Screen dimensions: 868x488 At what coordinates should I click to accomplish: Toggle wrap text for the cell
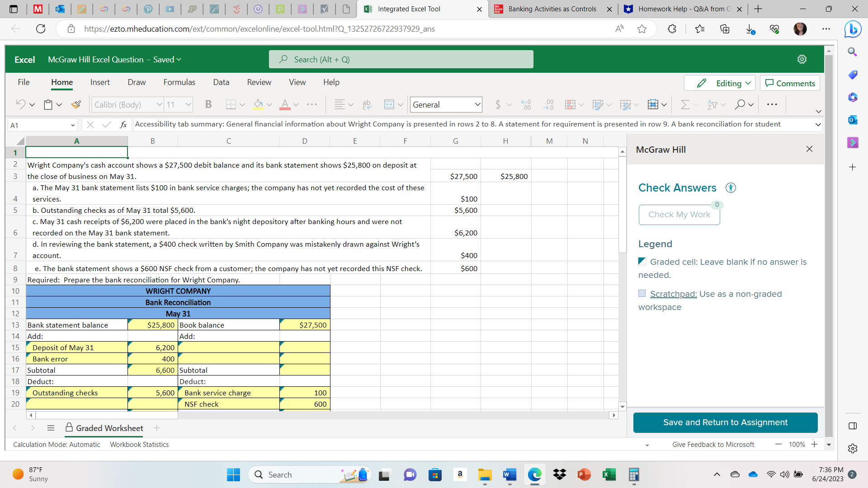[366, 104]
